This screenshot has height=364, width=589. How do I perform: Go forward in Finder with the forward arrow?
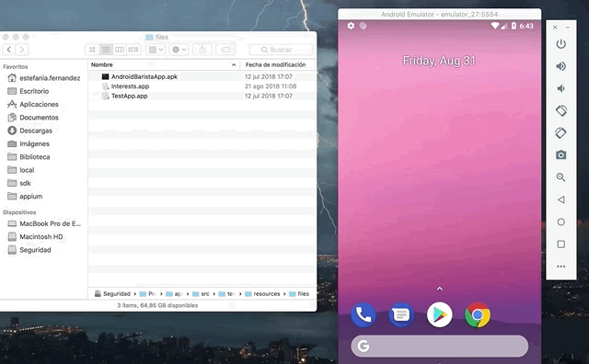pyautogui.click(x=22, y=50)
